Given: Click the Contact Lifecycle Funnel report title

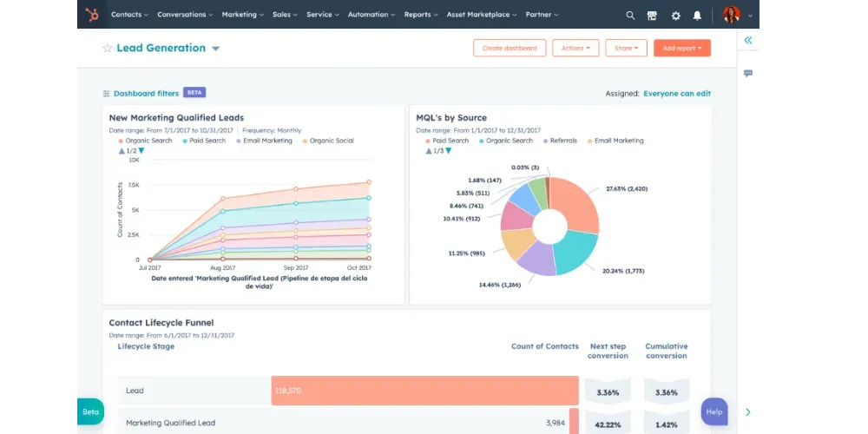Looking at the screenshot, I should 161,323.
